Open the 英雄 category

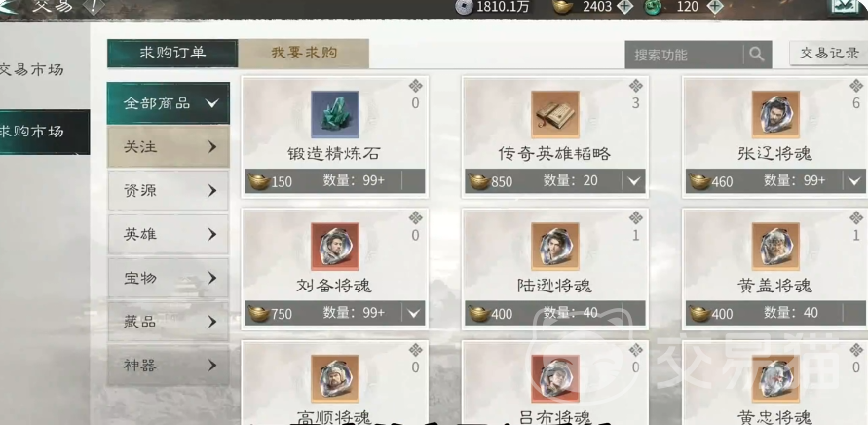pos(169,234)
